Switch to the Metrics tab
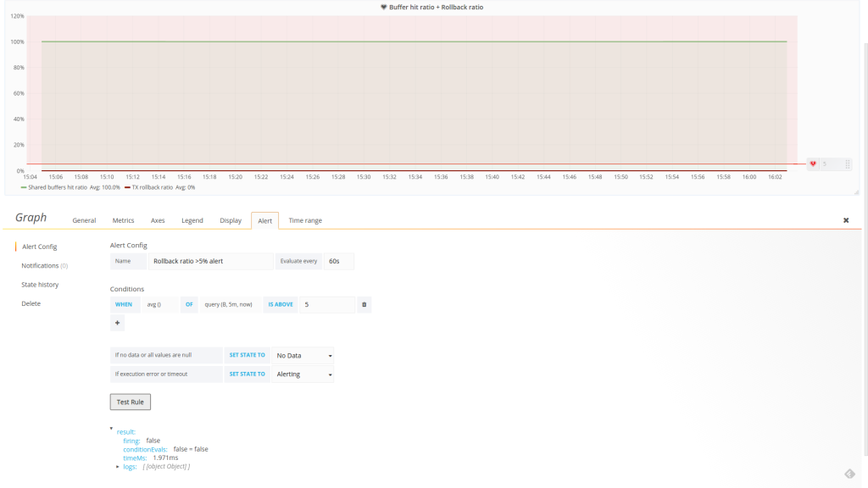 pos(123,220)
